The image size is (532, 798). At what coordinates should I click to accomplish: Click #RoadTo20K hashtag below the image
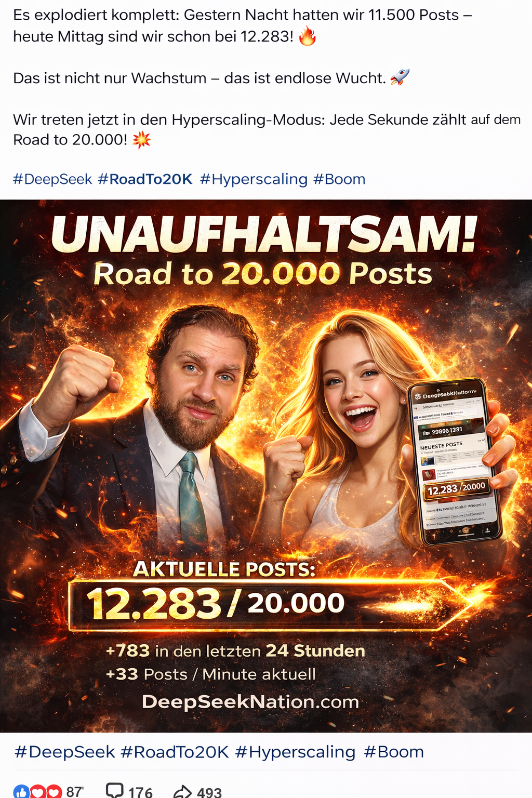tap(175, 752)
